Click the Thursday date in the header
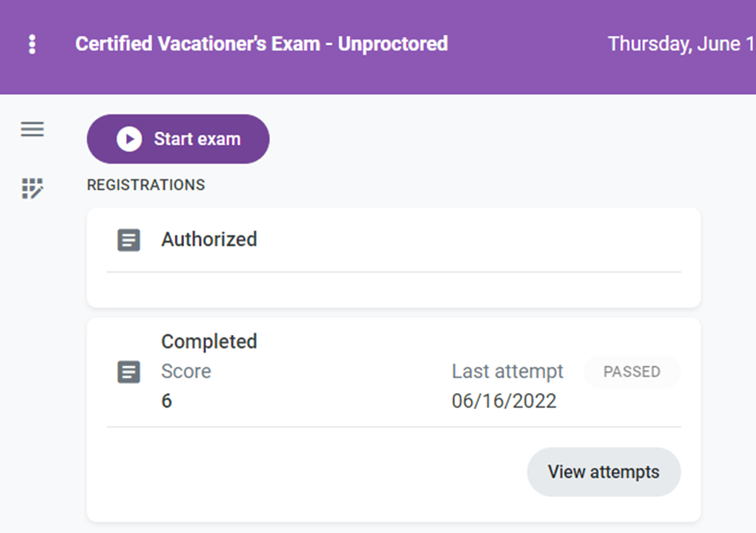Image resolution: width=756 pixels, height=533 pixels. (x=681, y=44)
